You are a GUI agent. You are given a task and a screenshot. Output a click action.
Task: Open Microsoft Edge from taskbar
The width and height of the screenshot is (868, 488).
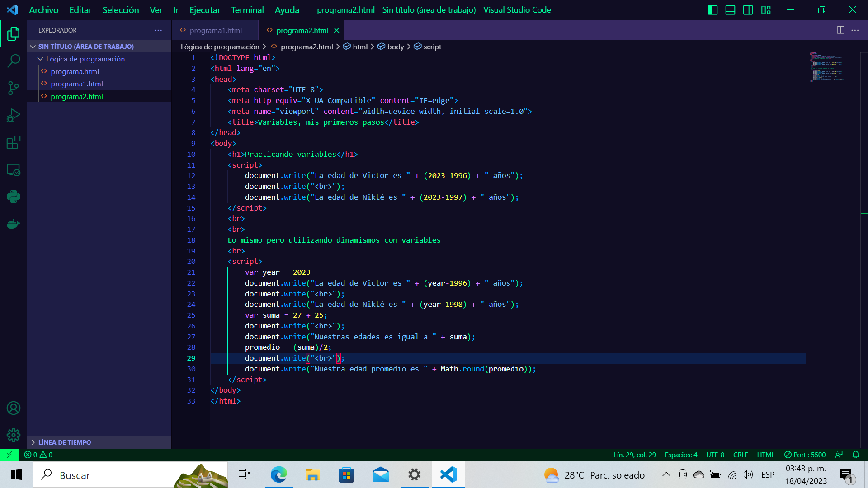click(279, 474)
